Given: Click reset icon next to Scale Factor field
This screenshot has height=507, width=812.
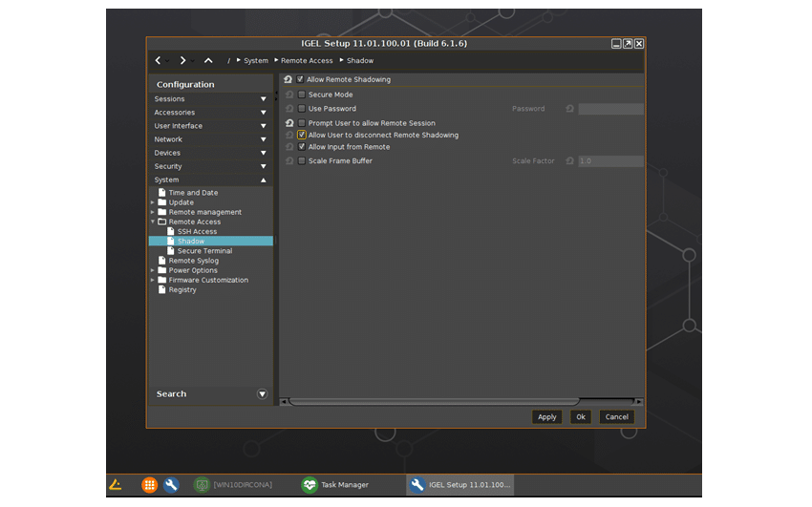Looking at the screenshot, I should [x=569, y=161].
